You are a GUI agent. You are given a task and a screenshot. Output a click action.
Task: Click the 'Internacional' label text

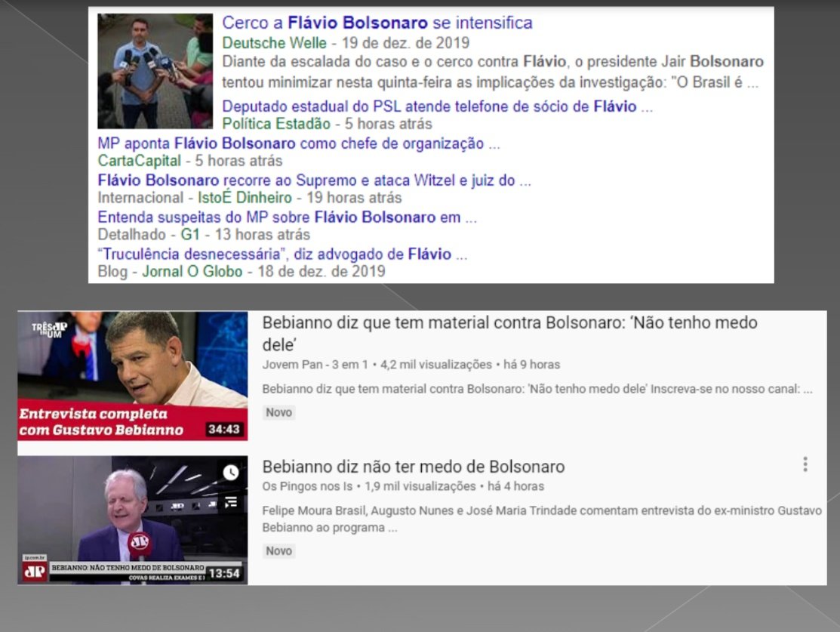(140, 198)
